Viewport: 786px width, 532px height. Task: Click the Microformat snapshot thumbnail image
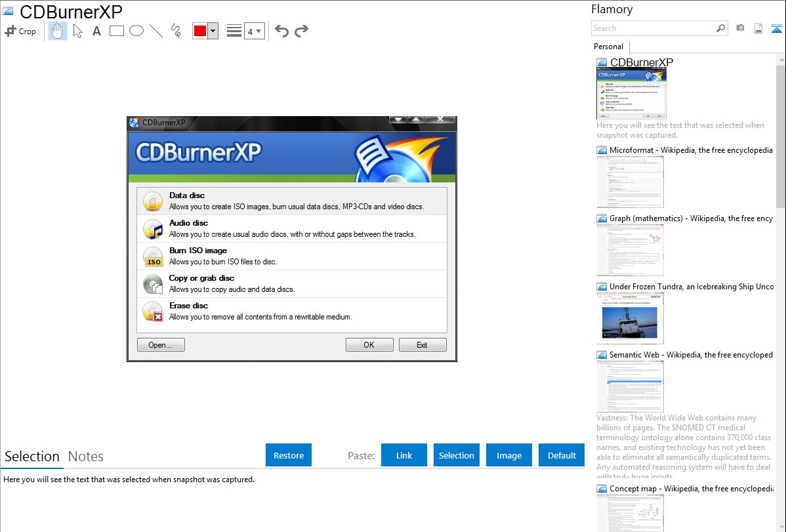(x=630, y=182)
